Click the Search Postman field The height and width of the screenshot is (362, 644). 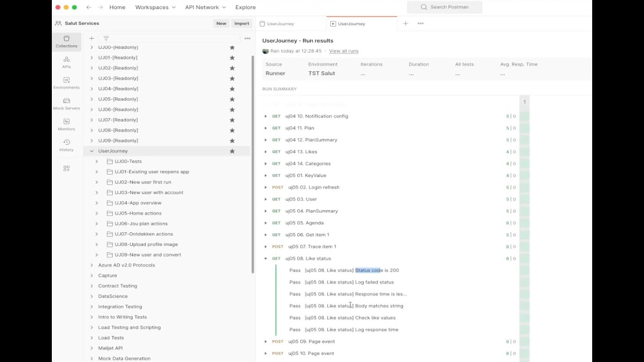coord(444,7)
